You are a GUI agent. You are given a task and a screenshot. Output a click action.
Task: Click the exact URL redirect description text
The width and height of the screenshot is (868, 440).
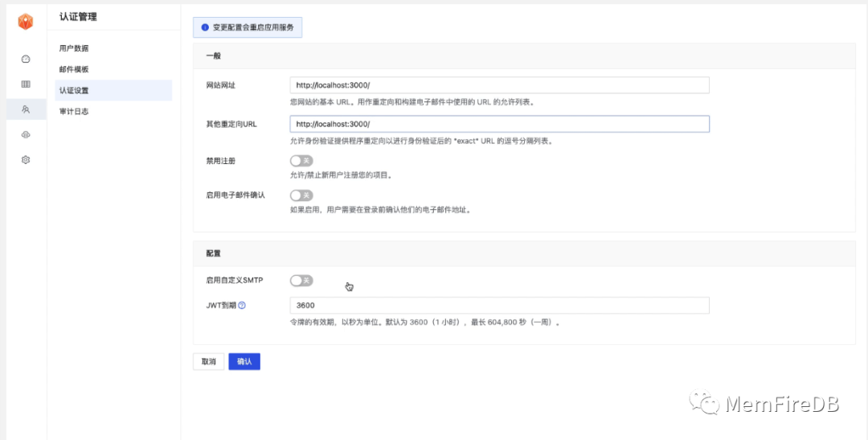point(422,141)
